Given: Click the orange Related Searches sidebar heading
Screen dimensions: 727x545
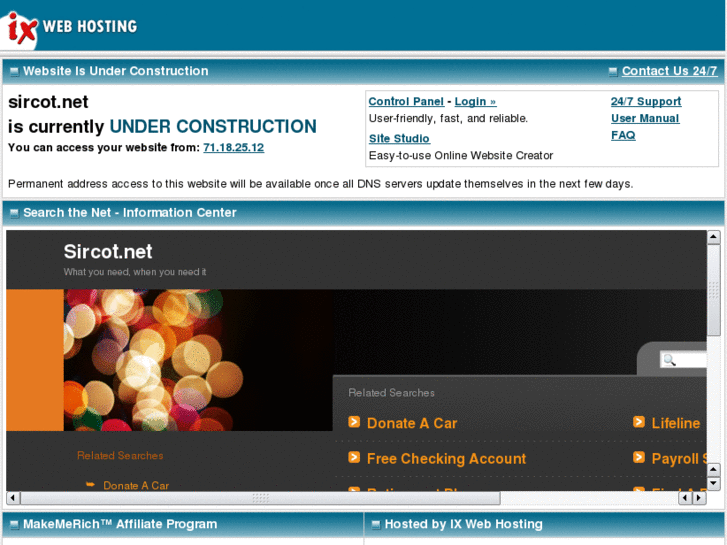Looking at the screenshot, I should [120, 455].
